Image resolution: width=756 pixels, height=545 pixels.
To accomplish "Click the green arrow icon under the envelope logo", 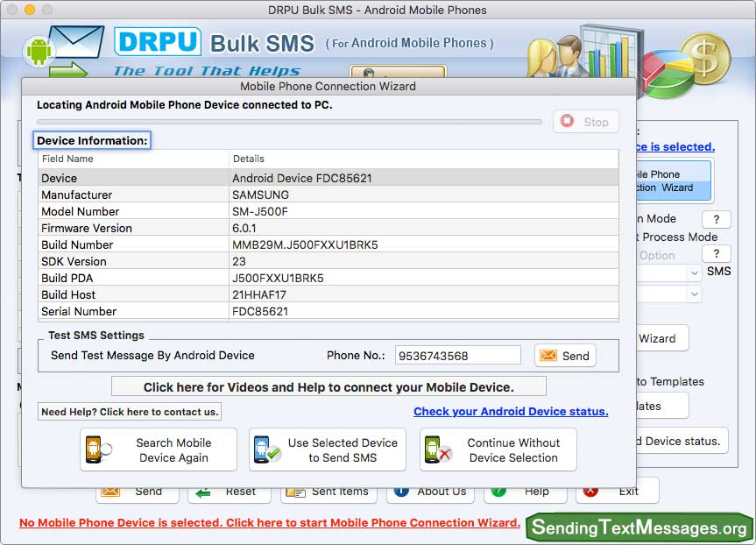I will [68, 69].
